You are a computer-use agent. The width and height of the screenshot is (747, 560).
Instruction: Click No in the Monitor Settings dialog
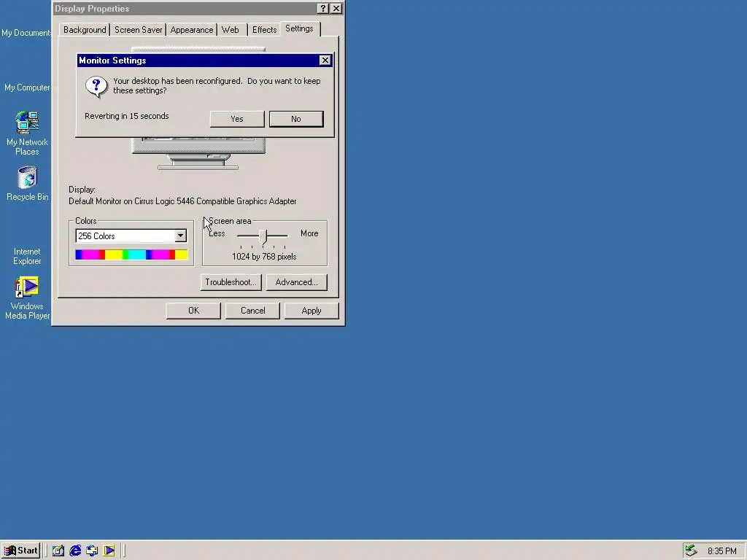pos(296,119)
